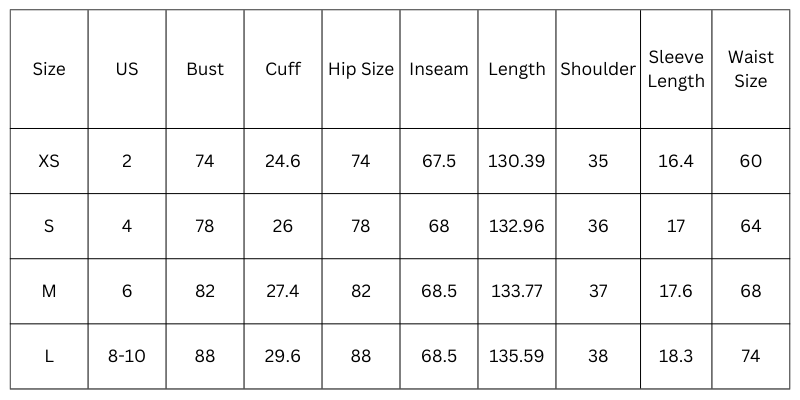The image size is (800, 400).
Task: Select the US column header cell
Action: click(127, 69)
